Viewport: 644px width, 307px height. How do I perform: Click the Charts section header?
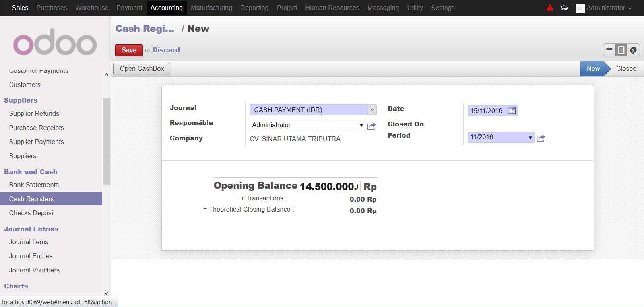point(16,286)
